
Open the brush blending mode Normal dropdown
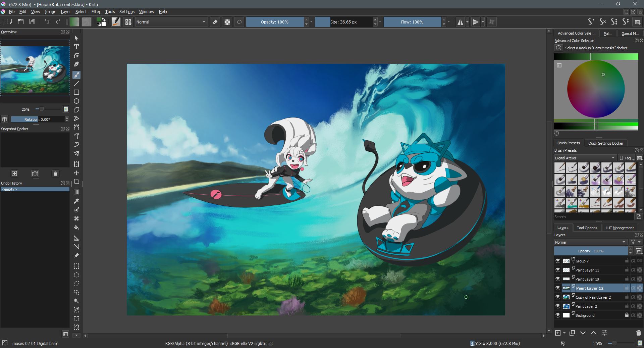(x=171, y=22)
